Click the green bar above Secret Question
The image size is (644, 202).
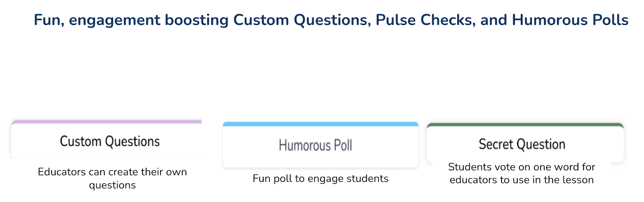click(x=525, y=125)
